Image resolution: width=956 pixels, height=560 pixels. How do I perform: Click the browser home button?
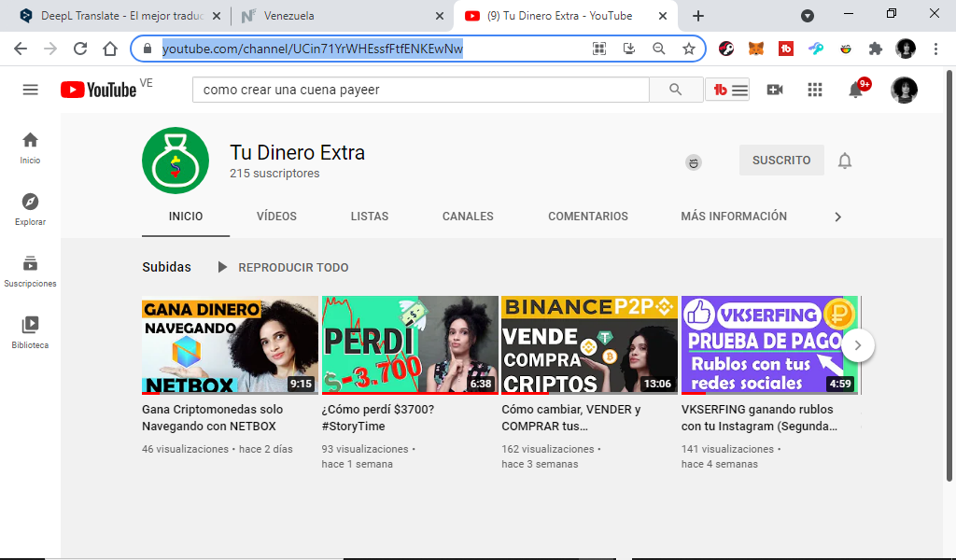click(x=110, y=49)
